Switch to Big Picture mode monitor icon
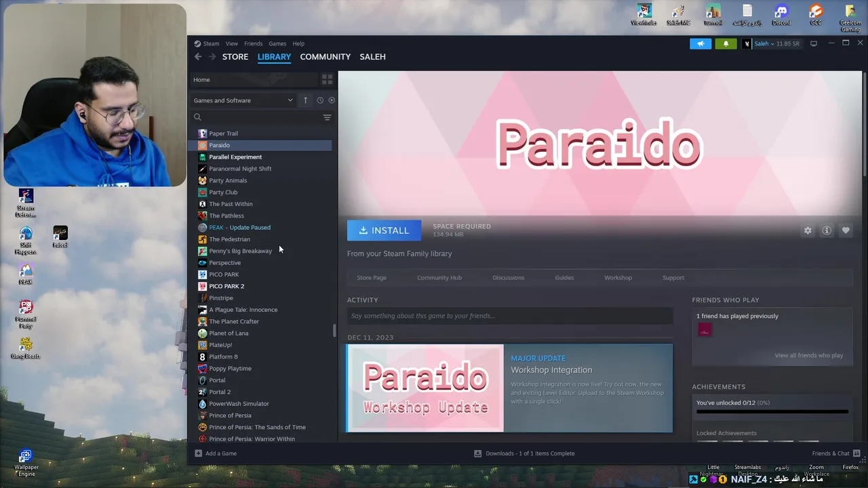The width and height of the screenshot is (868, 488). 814,43
